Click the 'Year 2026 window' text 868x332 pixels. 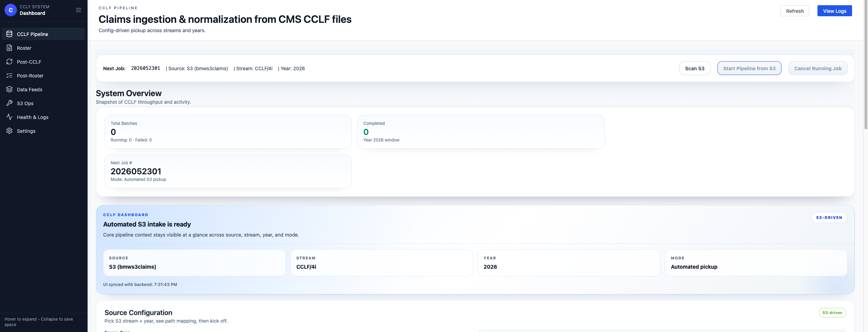click(381, 140)
